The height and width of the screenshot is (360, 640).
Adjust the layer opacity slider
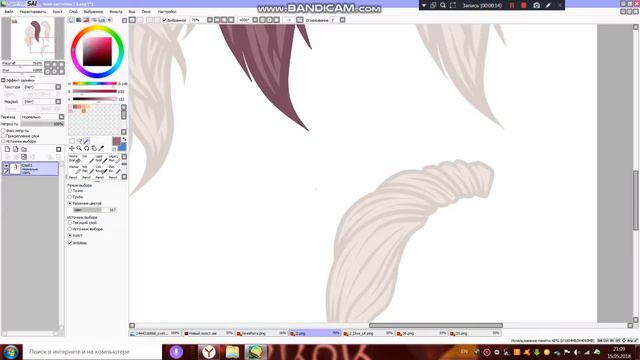point(42,124)
